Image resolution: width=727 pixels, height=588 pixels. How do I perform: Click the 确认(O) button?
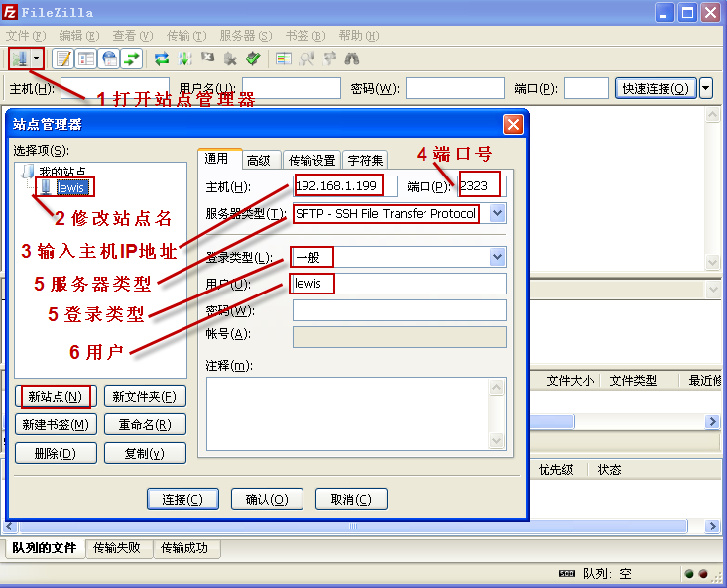click(x=267, y=499)
